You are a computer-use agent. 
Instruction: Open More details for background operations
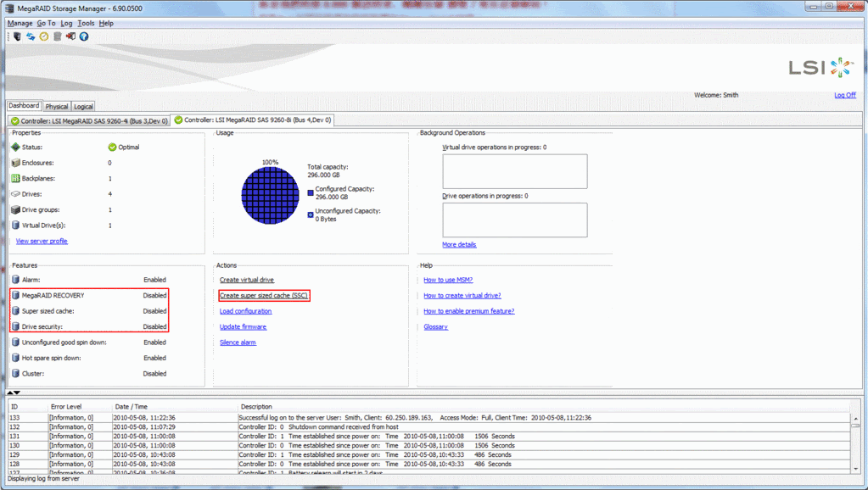click(x=459, y=244)
